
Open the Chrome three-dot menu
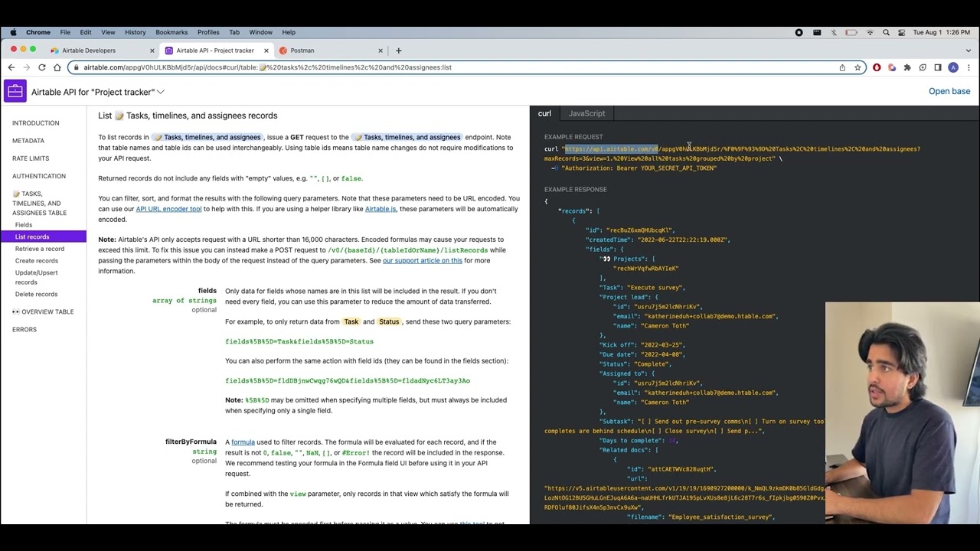coord(969,67)
